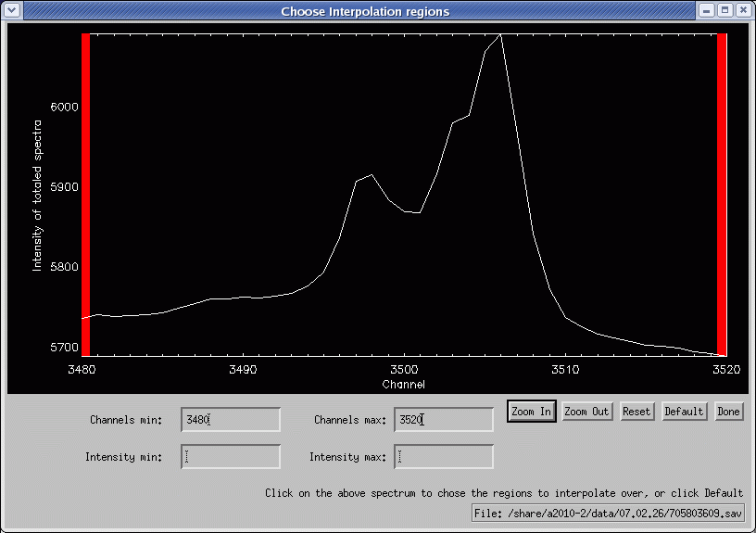The width and height of the screenshot is (756, 533).
Task: Select the right red boundary bar
Action: (723, 195)
